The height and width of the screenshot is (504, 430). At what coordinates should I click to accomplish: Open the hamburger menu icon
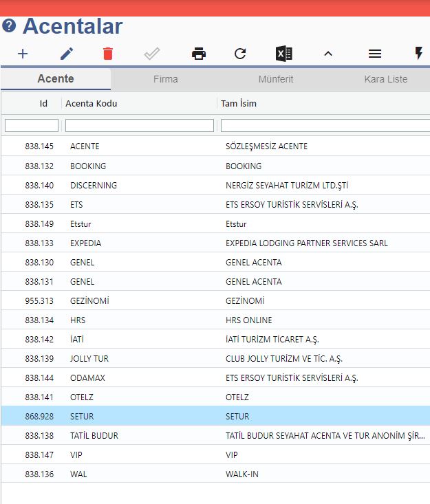pyautogui.click(x=375, y=54)
